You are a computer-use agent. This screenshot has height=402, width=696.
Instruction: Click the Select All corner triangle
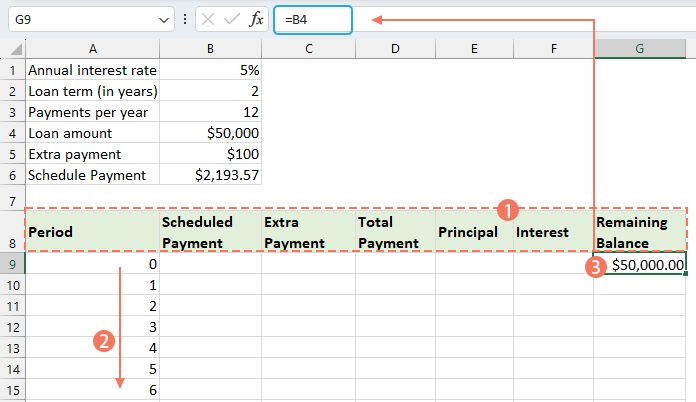tap(13, 49)
